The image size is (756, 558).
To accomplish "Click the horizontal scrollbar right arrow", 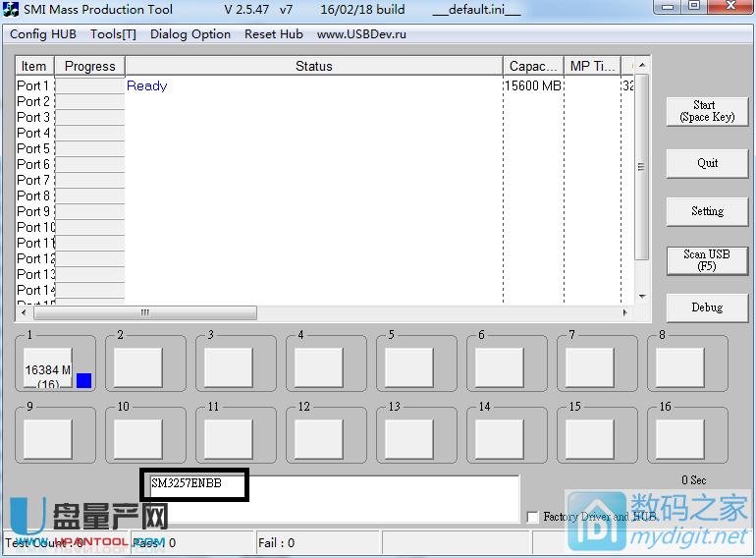I will [x=625, y=312].
